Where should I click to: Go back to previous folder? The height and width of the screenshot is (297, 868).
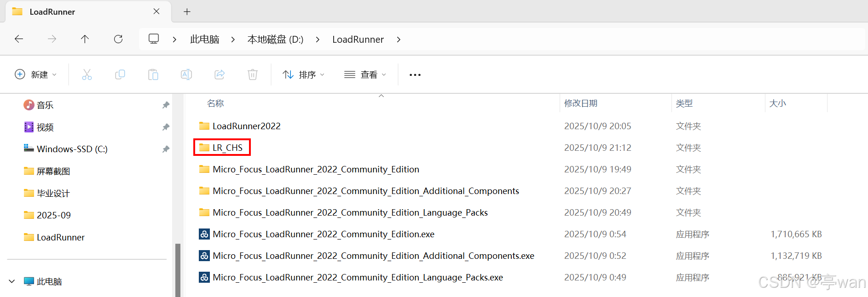point(19,39)
